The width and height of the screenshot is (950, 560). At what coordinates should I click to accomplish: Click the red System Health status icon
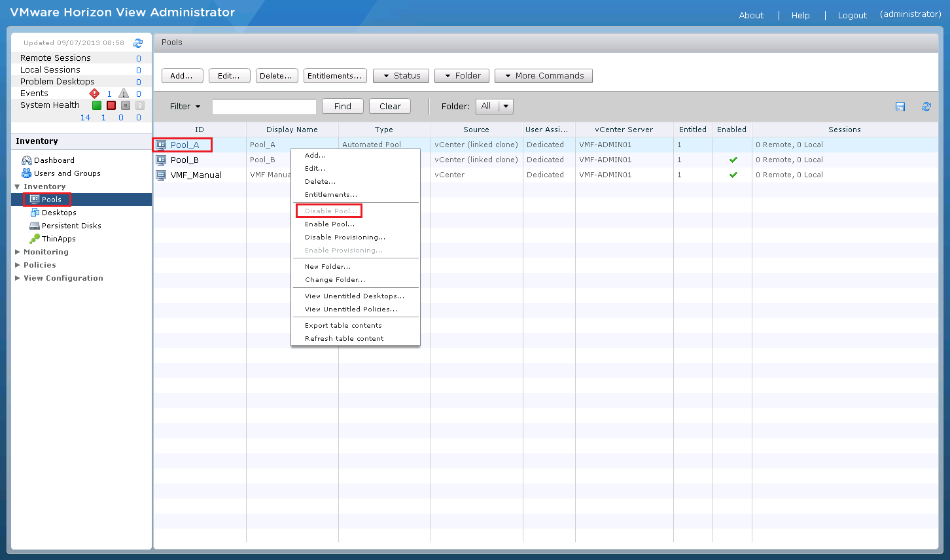[x=111, y=105]
